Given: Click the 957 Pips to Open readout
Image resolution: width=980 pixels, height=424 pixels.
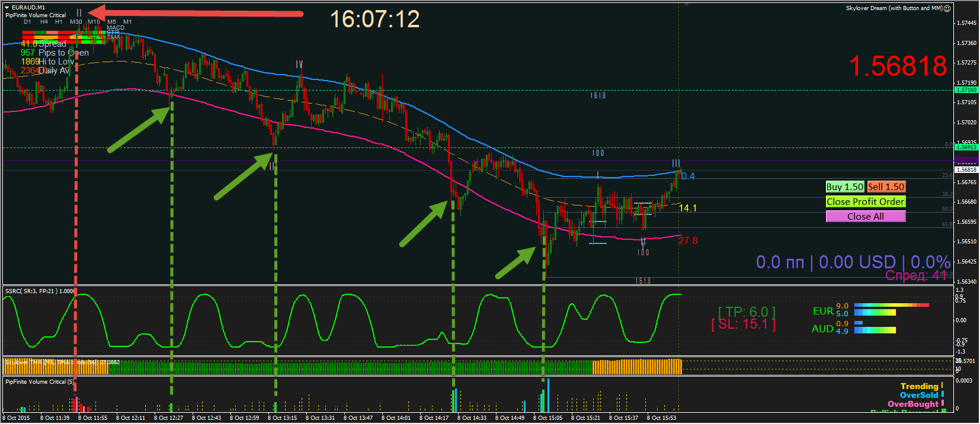Looking at the screenshot, I should point(55,53).
